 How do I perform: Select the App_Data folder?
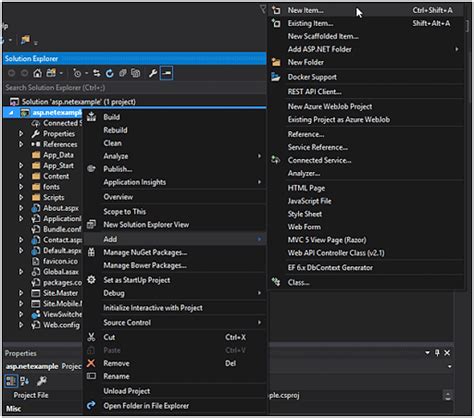pos(58,155)
